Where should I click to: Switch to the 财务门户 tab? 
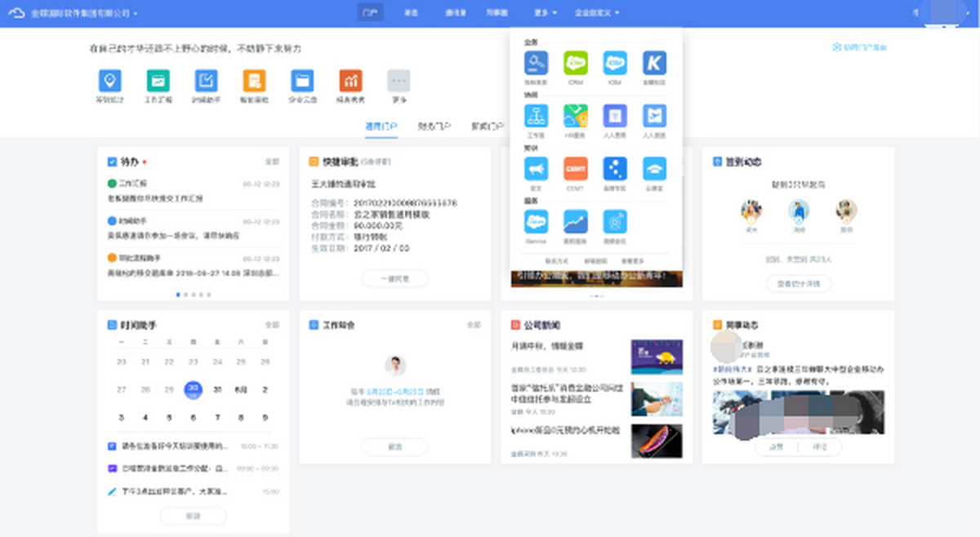434,126
